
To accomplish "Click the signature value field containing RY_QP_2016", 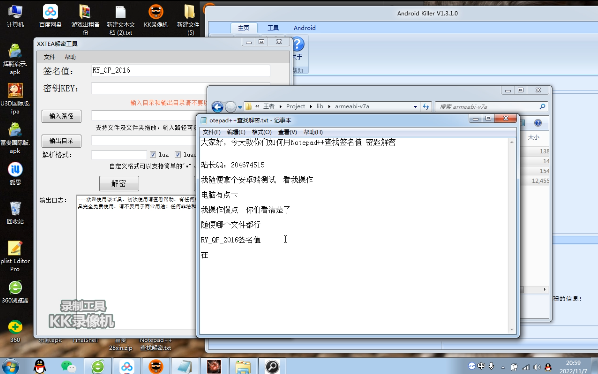I will tap(180, 70).
